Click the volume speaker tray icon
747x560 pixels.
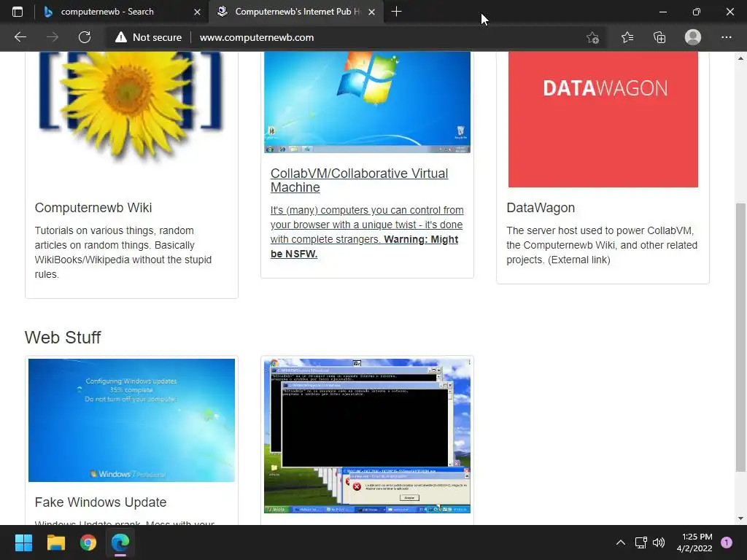659,542
